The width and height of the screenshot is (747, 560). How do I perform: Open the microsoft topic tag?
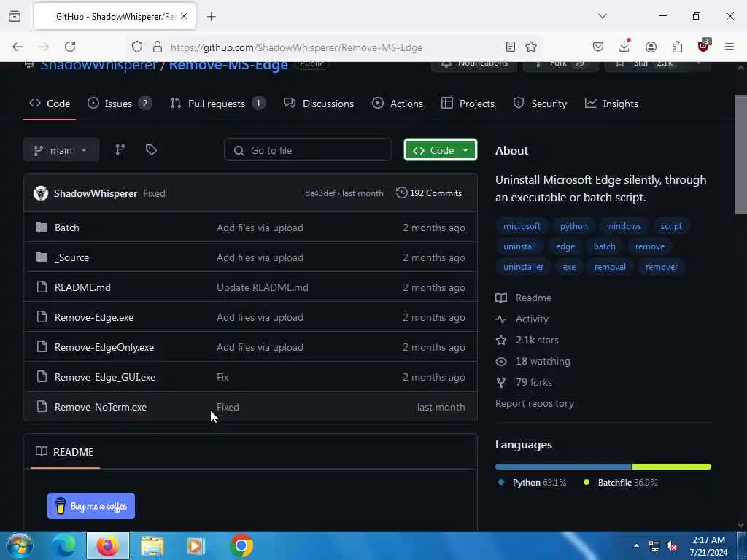522,226
